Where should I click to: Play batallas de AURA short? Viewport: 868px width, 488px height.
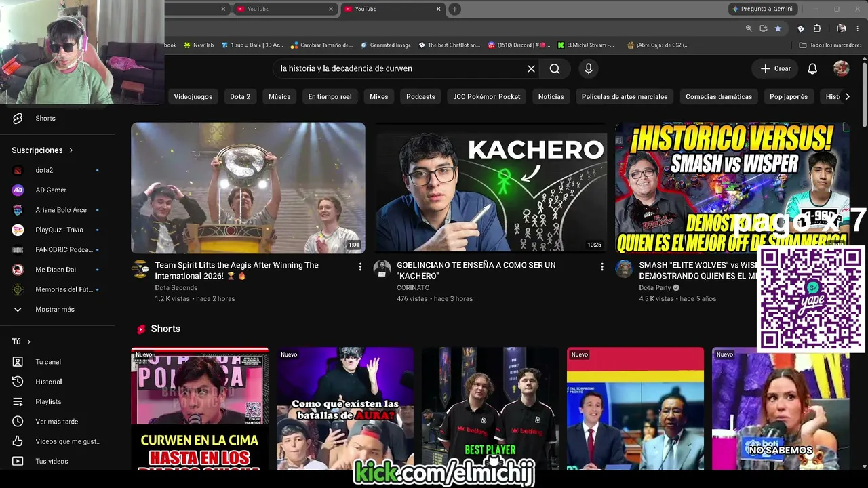(344, 409)
